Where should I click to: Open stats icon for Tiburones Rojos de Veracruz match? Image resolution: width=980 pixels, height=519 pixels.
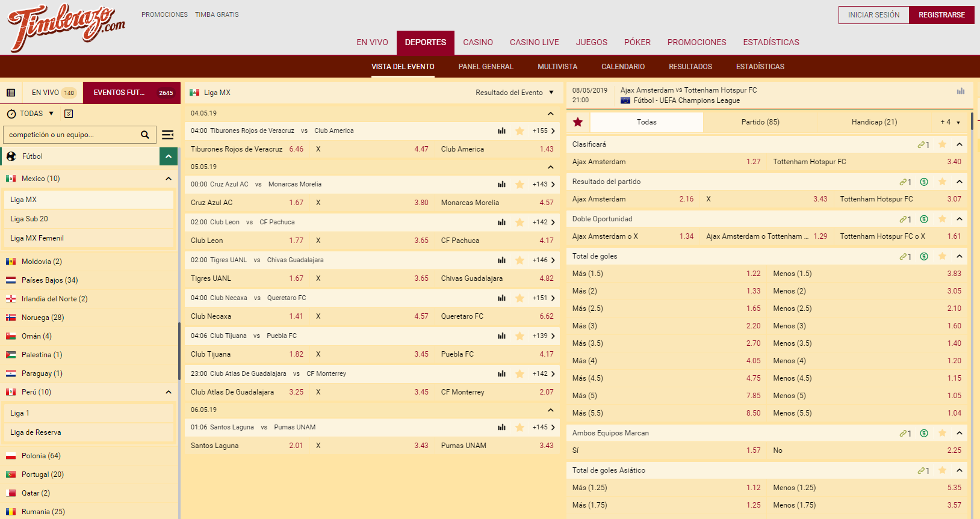pos(501,131)
